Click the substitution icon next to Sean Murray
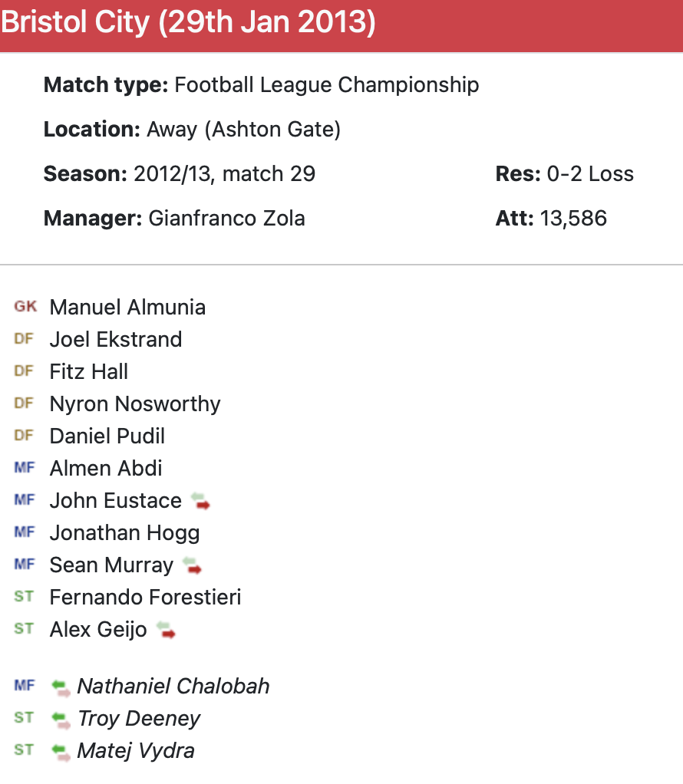 tap(193, 566)
